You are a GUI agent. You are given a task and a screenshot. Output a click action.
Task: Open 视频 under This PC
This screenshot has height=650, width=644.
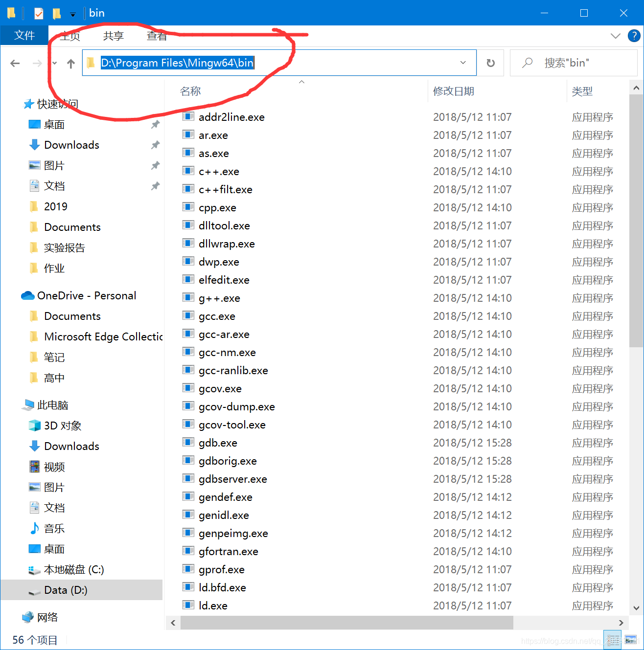(x=54, y=467)
